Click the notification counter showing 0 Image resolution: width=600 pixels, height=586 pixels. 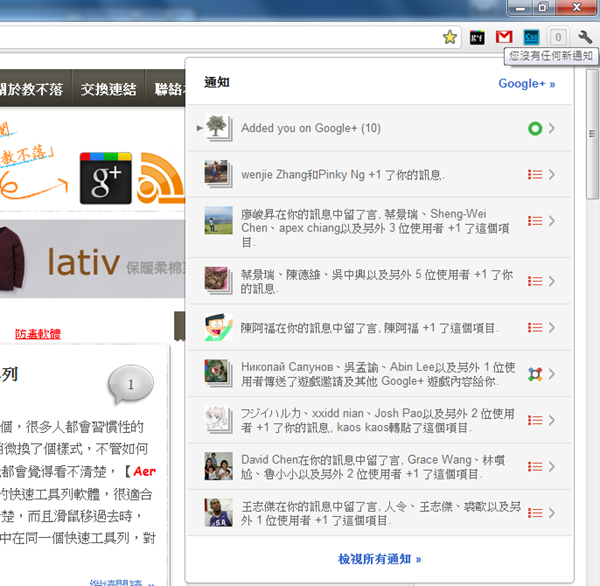point(558,37)
